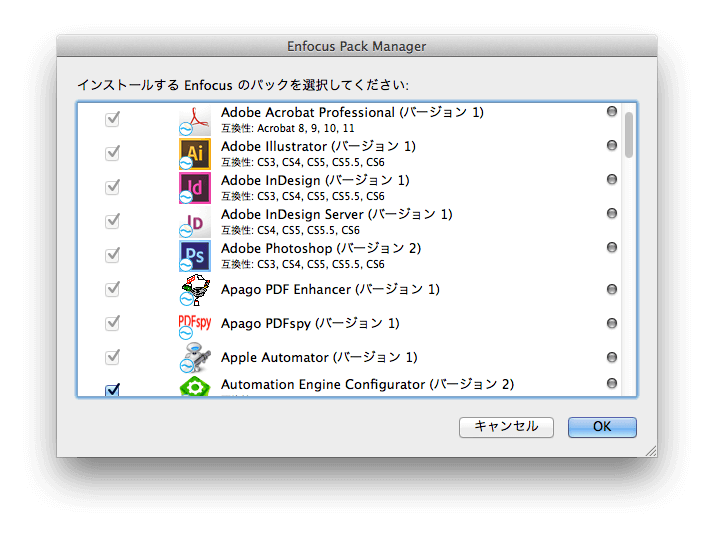Select the Adobe Acrobat Professional (バージョン 1) text
The image size is (714, 536).
(352, 112)
